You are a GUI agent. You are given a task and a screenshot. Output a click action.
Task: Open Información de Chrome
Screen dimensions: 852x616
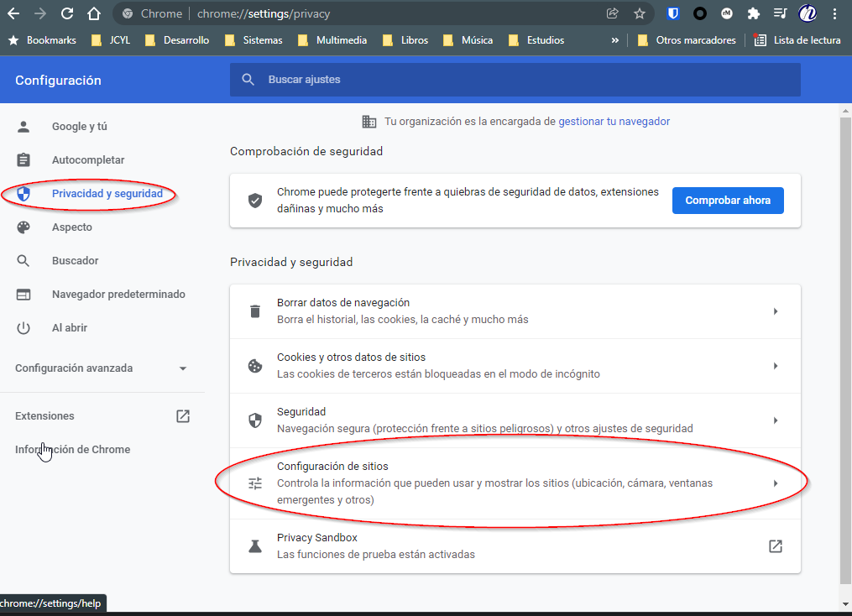coord(73,450)
